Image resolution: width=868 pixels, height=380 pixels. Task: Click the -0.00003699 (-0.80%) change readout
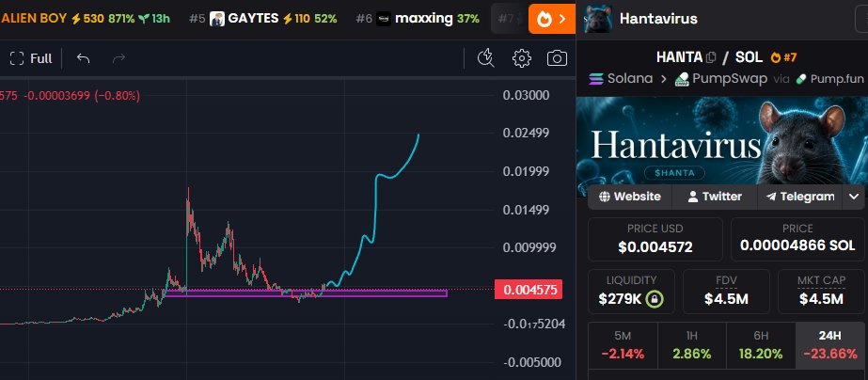click(82, 96)
